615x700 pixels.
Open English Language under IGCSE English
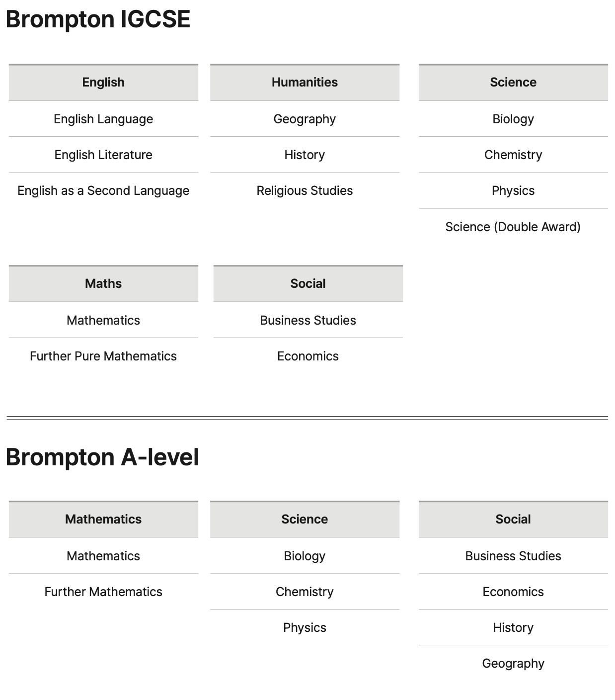pyautogui.click(x=103, y=119)
